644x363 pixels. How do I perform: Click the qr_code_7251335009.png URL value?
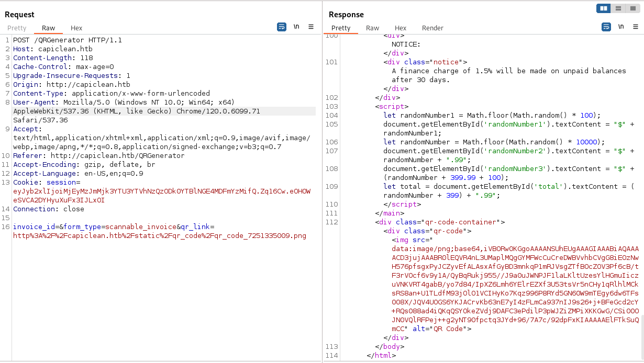pyautogui.click(x=160, y=236)
